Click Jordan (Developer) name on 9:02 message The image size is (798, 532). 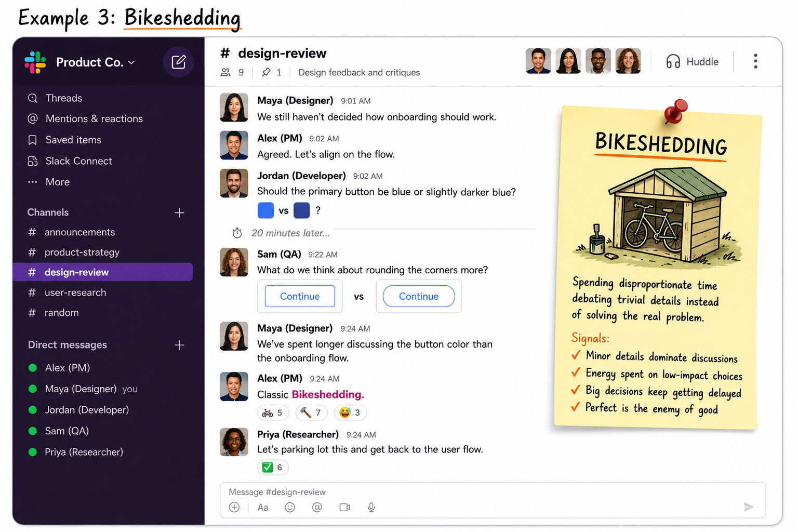pyautogui.click(x=301, y=176)
